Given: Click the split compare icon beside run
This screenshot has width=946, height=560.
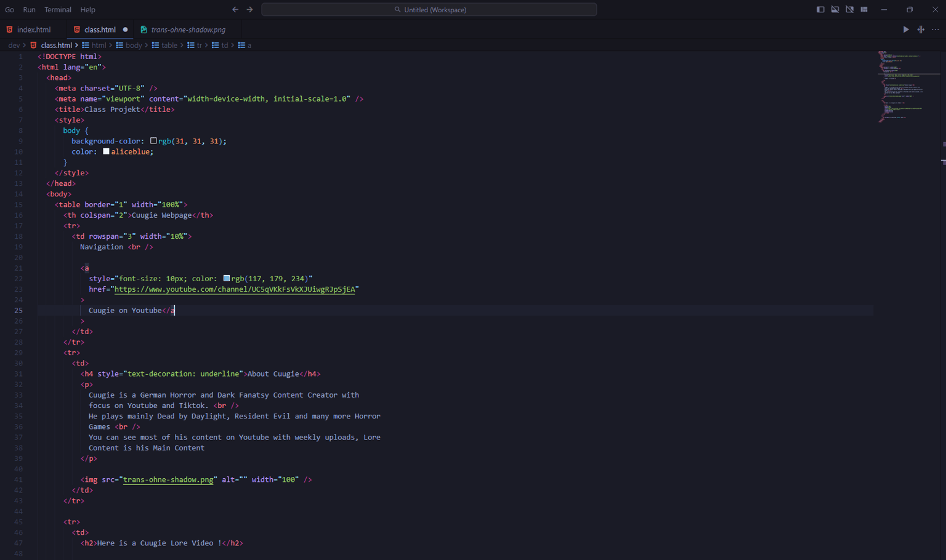Looking at the screenshot, I should [x=921, y=30].
